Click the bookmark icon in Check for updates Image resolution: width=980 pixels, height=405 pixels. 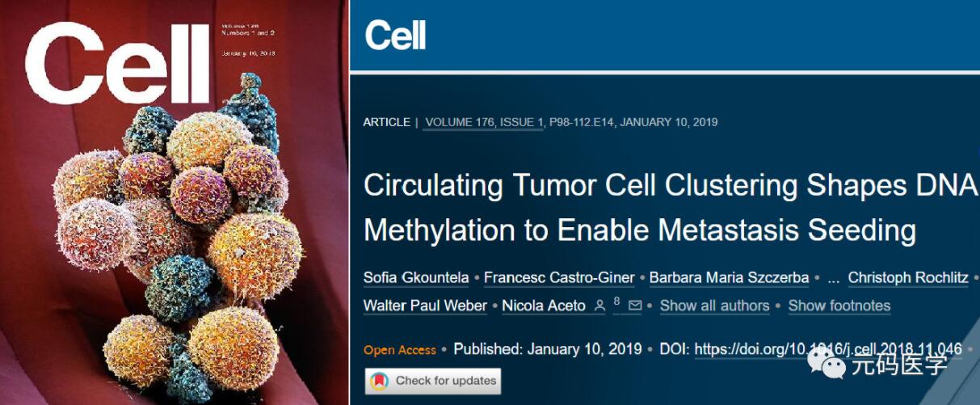(x=379, y=381)
